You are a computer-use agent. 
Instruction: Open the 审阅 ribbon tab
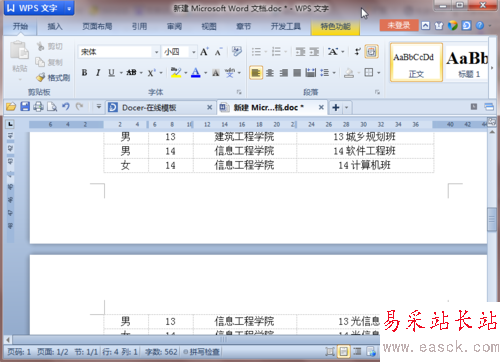pyautogui.click(x=174, y=26)
